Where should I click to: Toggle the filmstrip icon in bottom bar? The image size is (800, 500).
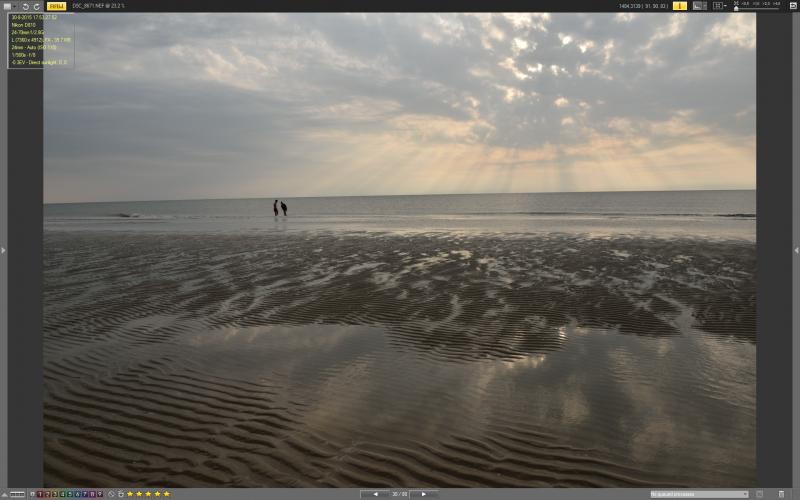(x=17, y=494)
